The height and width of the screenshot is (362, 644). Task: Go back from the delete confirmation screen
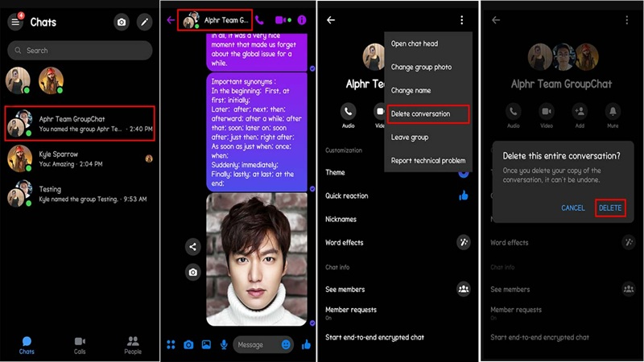496,19
